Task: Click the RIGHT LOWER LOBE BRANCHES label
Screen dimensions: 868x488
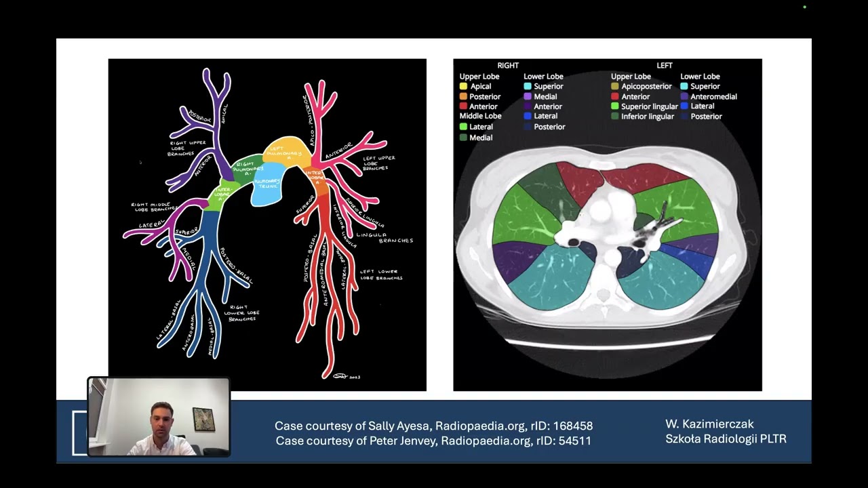Action: click(242, 312)
